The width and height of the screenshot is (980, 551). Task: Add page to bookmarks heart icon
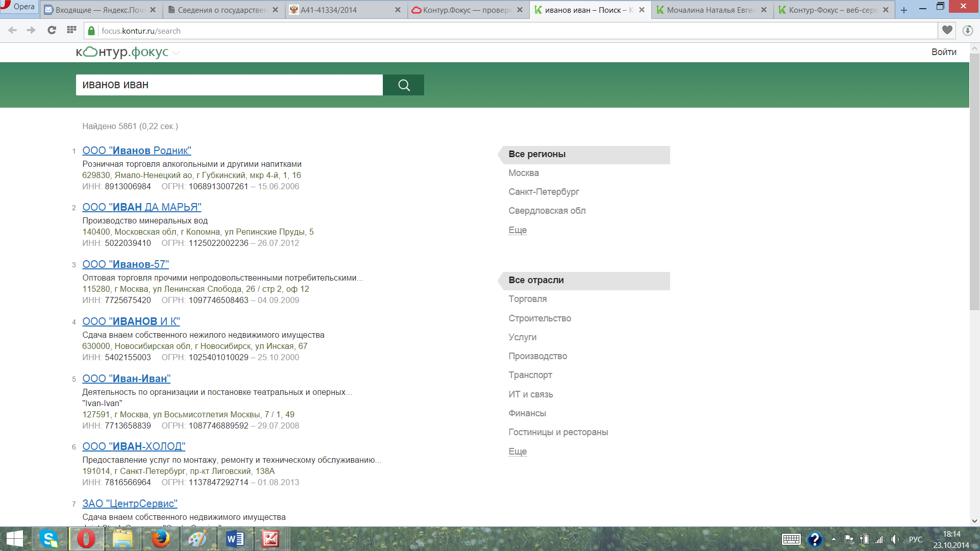click(947, 31)
